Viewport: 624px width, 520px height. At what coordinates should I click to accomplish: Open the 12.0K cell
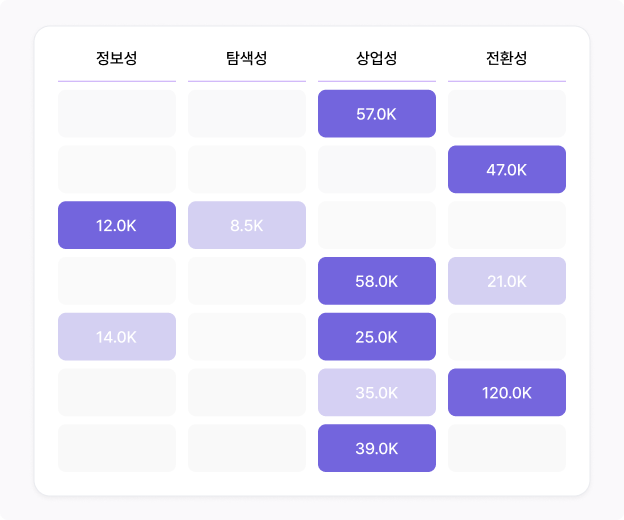pyautogui.click(x=117, y=225)
